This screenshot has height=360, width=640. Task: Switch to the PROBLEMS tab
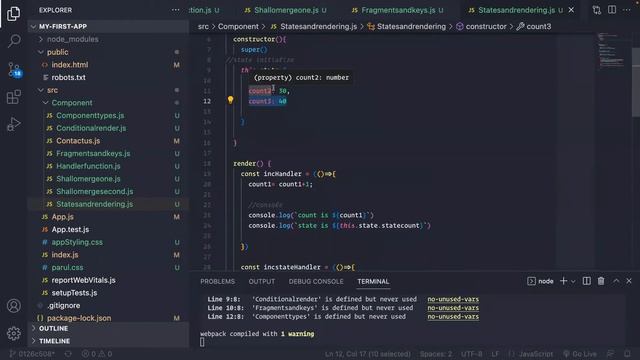218,282
